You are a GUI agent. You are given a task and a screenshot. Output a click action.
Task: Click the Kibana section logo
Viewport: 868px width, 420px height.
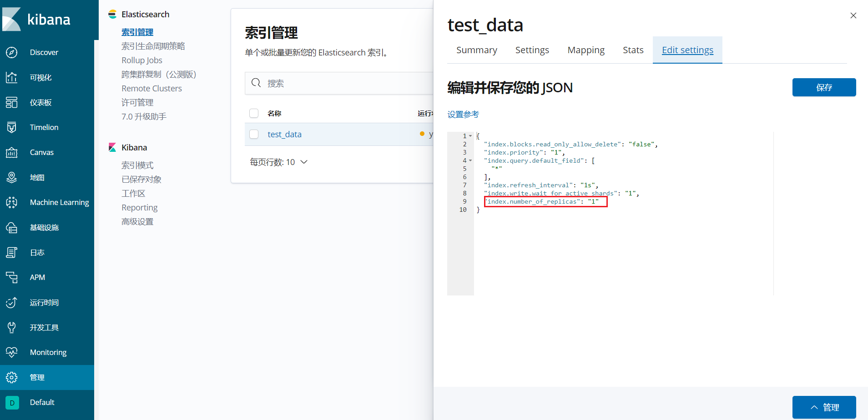tap(112, 147)
